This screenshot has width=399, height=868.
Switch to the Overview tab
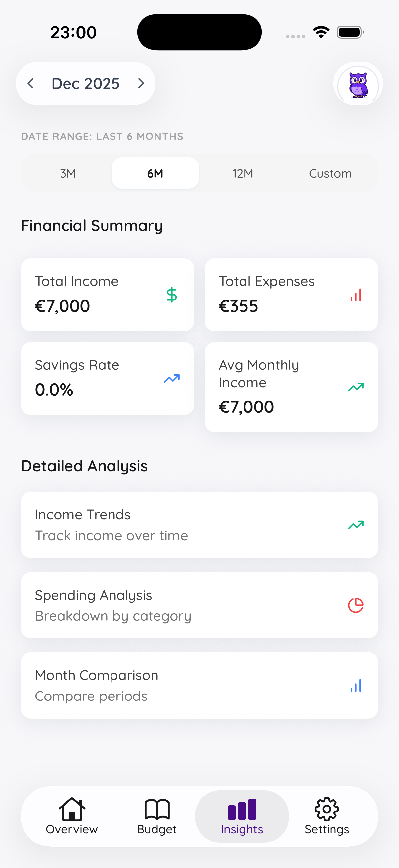72,816
